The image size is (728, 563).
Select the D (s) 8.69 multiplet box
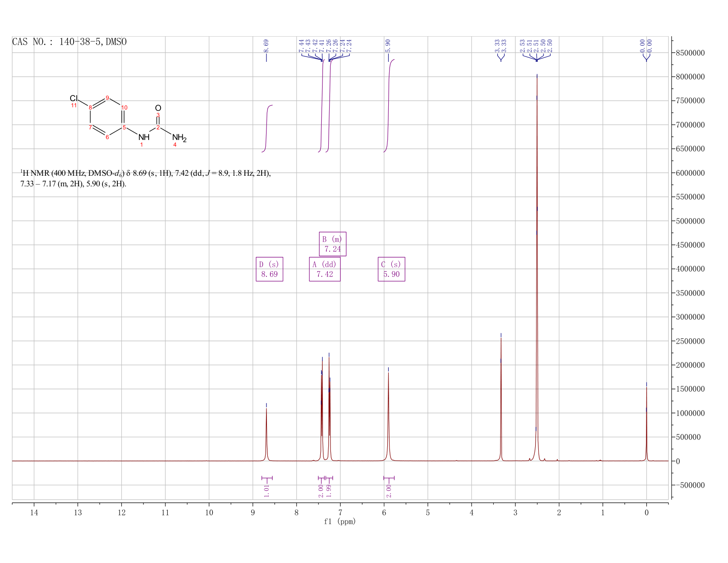[269, 269]
